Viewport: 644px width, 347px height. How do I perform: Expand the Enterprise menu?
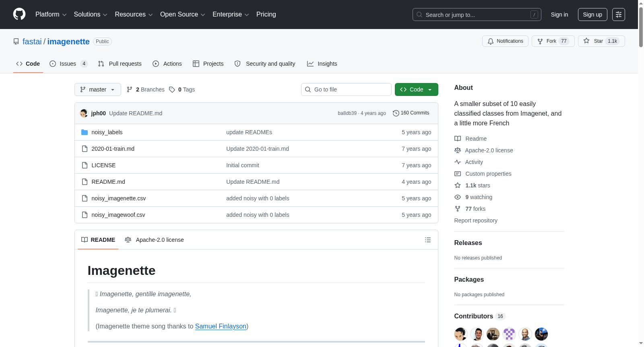pos(231,15)
